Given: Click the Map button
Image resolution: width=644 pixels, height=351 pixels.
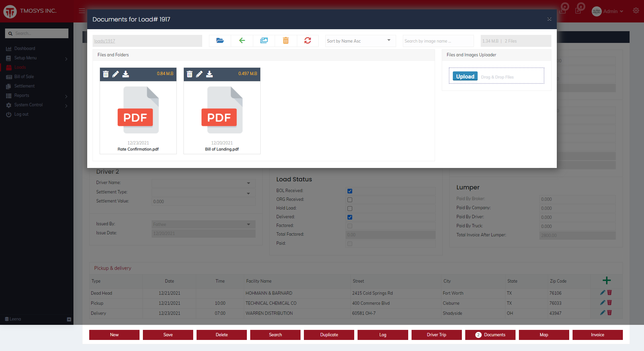Looking at the screenshot, I should pos(544,335).
